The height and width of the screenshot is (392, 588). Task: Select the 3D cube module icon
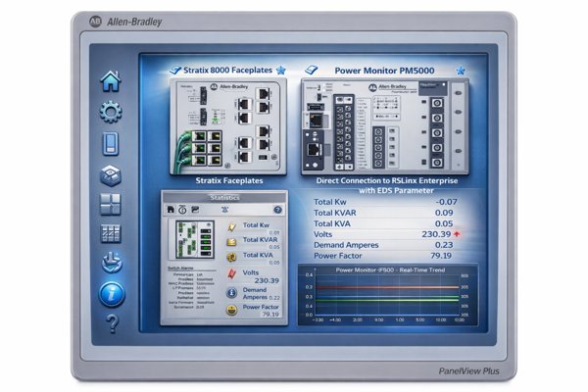point(112,175)
